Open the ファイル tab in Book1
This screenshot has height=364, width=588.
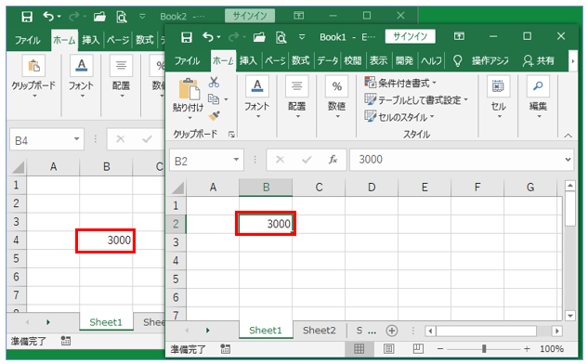[x=187, y=60]
